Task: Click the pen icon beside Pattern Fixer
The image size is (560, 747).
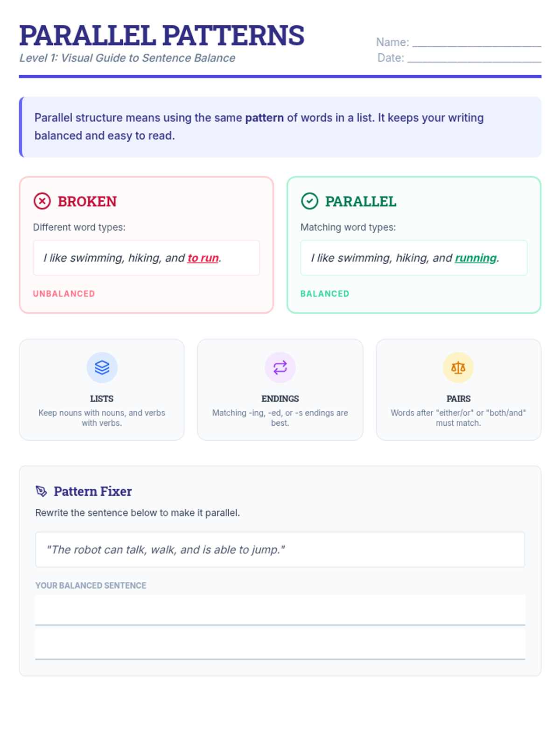Action: pos(42,491)
